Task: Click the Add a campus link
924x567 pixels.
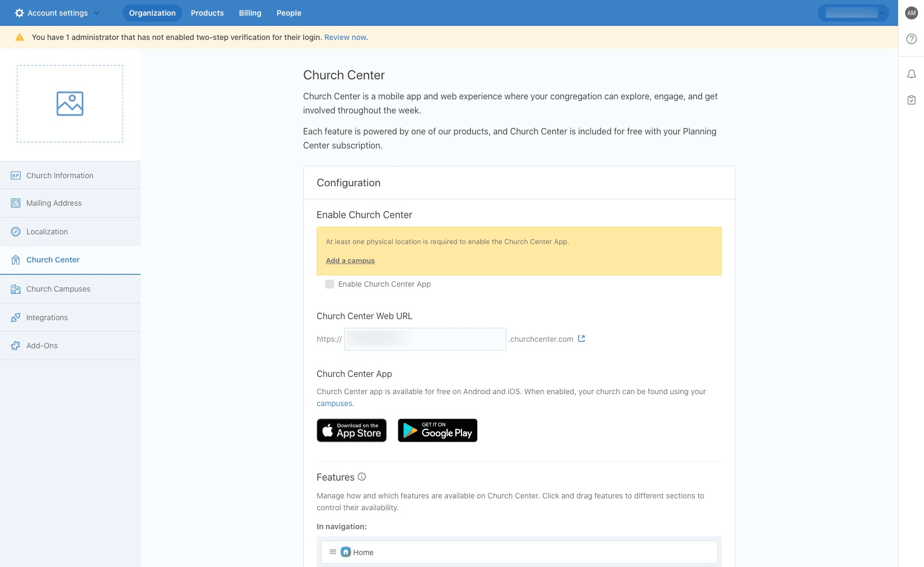Action: click(x=350, y=260)
